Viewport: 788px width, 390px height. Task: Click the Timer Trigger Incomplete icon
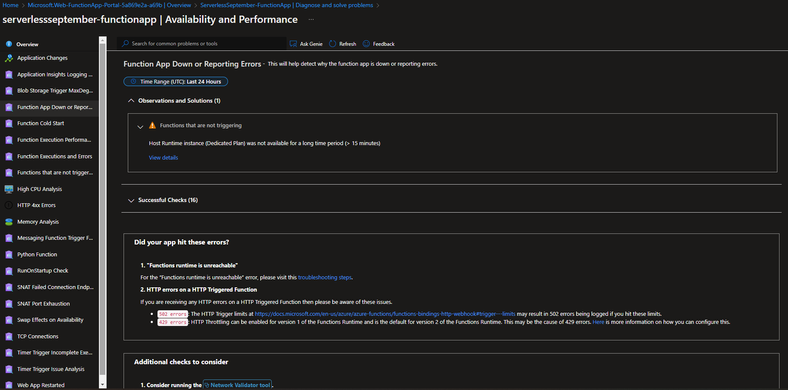pos(9,352)
